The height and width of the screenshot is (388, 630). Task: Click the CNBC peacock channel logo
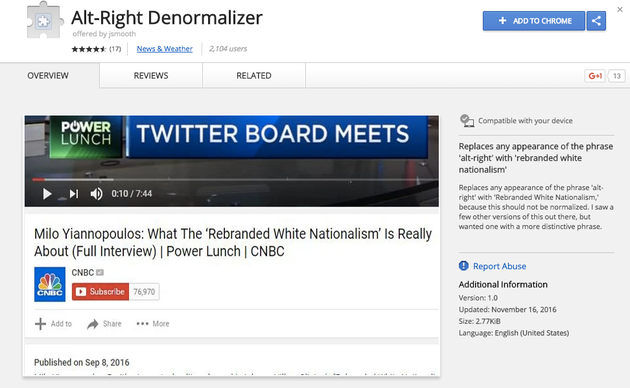point(50,284)
